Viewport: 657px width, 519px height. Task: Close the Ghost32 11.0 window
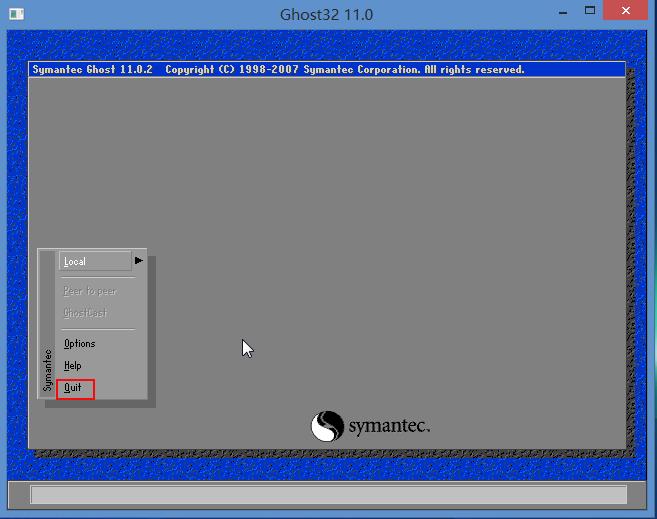click(626, 10)
